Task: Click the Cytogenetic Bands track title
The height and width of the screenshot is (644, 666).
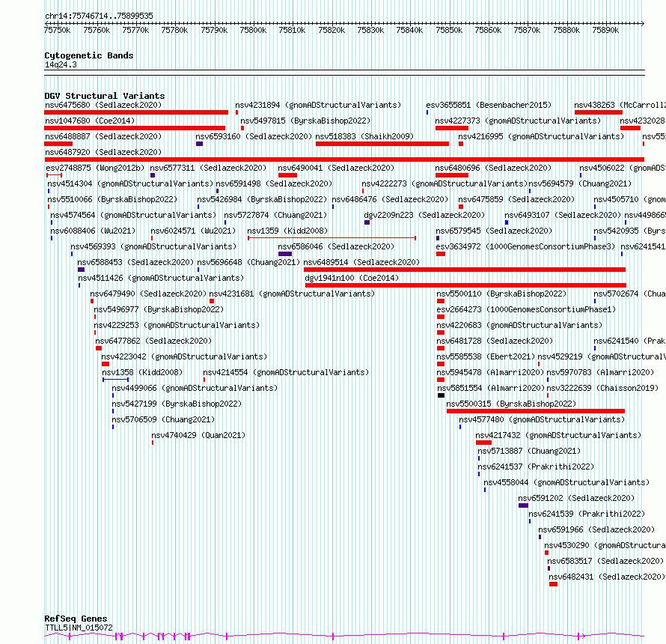Action: pos(89,55)
